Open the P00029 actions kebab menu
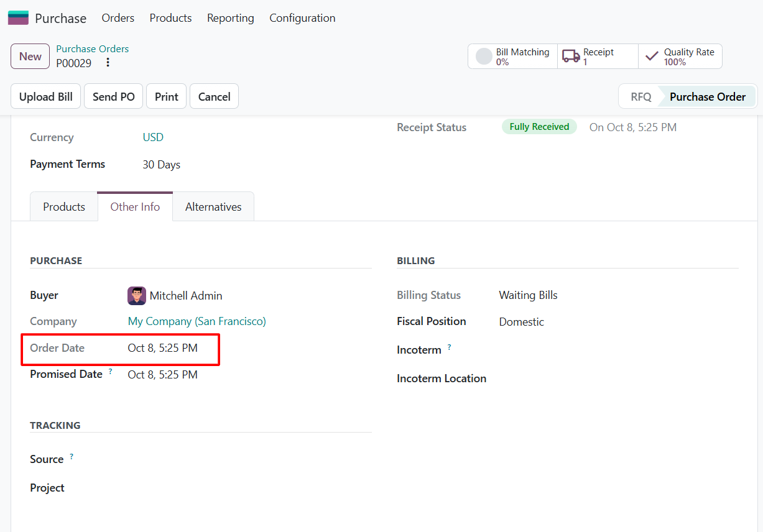 pyautogui.click(x=108, y=63)
